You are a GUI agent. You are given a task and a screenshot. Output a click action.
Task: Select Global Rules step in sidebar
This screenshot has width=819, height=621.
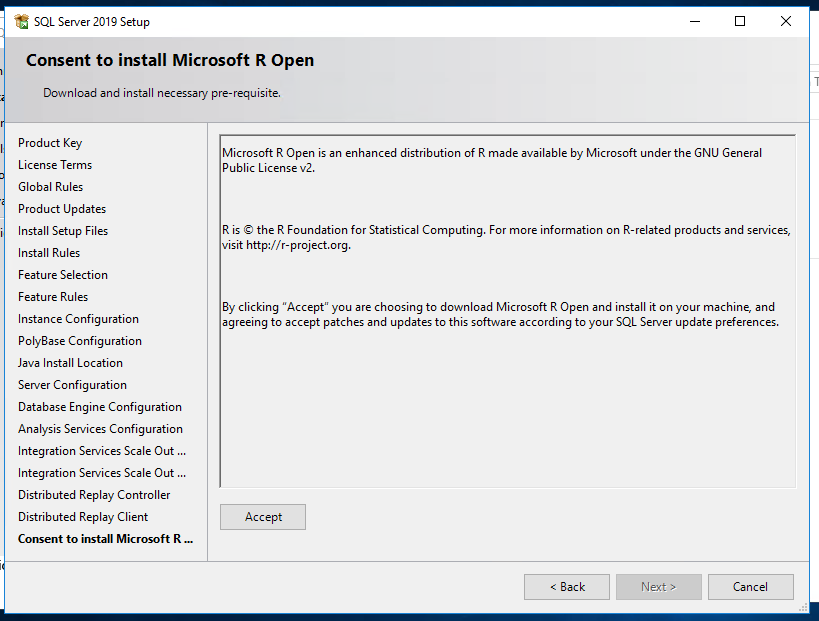51,186
